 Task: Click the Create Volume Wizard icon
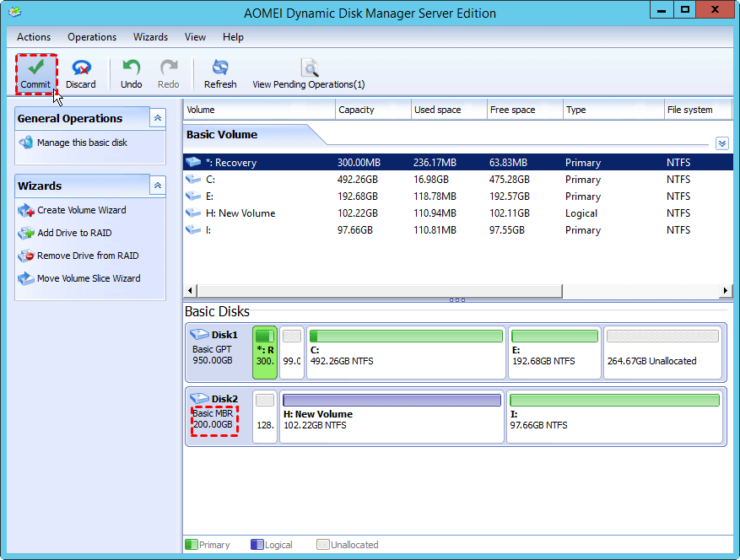[26, 210]
